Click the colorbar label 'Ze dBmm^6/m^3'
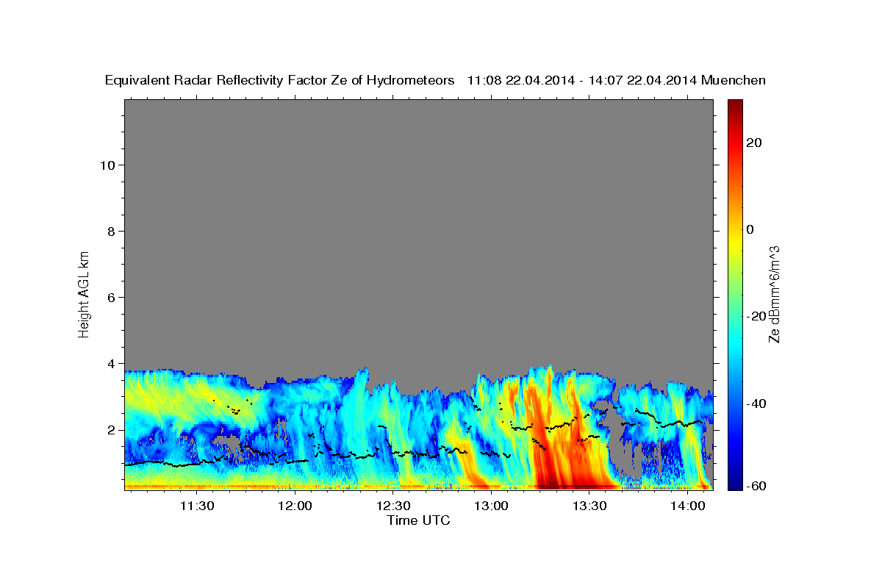Image resolution: width=882 pixels, height=588 pixels. pos(774,294)
